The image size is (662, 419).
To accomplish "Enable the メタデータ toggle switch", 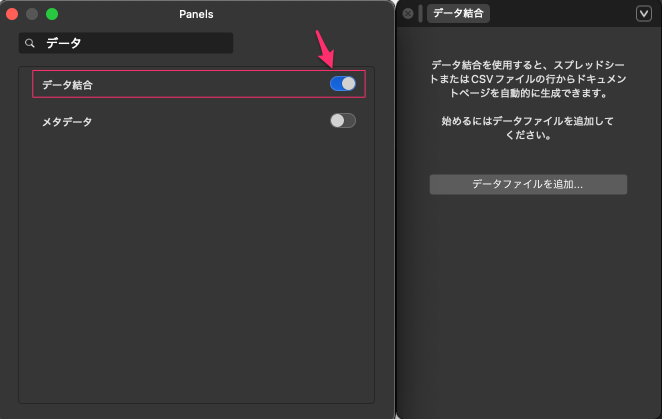I will coord(342,121).
